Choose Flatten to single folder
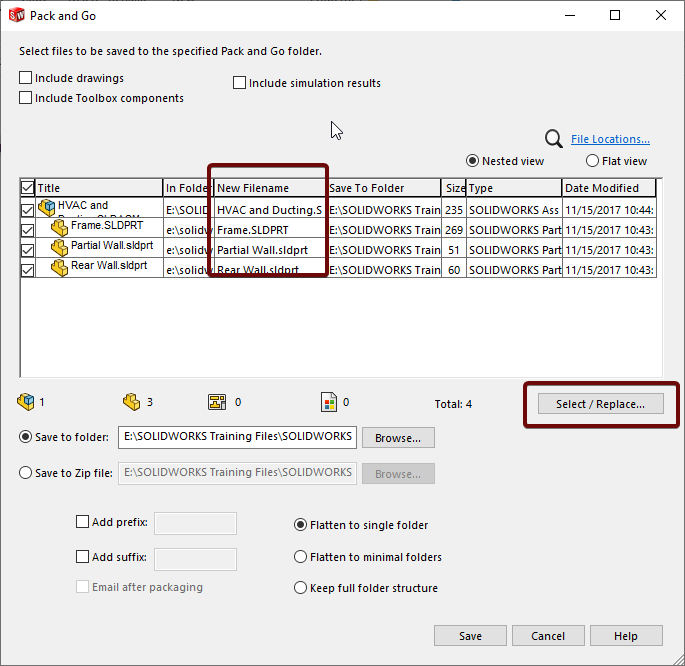 (x=300, y=525)
